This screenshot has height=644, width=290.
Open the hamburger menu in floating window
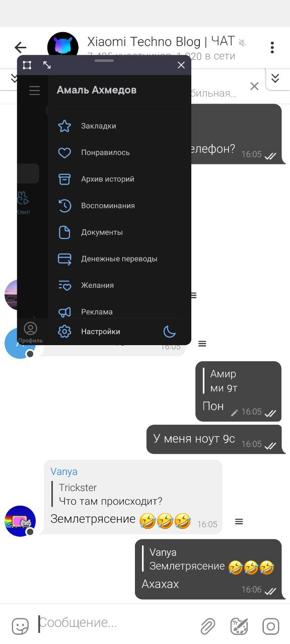34,91
